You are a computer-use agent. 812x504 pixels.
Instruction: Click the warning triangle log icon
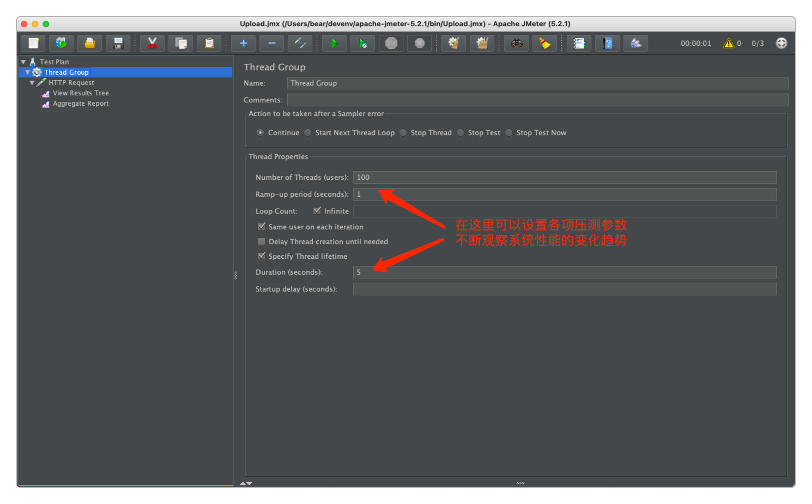(729, 43)
